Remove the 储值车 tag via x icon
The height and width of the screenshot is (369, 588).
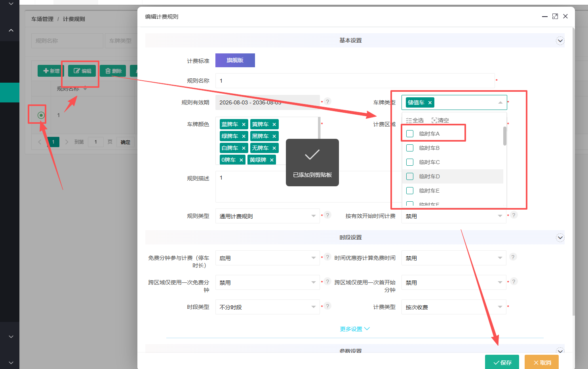430,103
